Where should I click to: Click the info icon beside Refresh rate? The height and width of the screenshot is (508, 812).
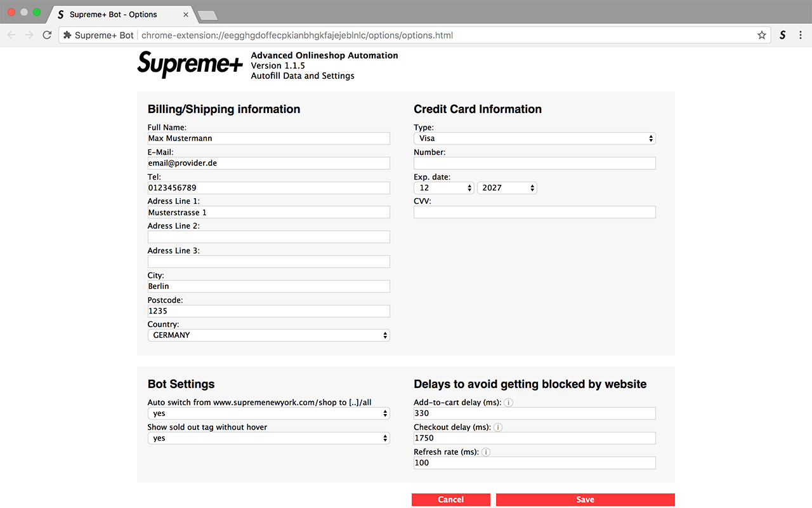(x=486, y=452)
